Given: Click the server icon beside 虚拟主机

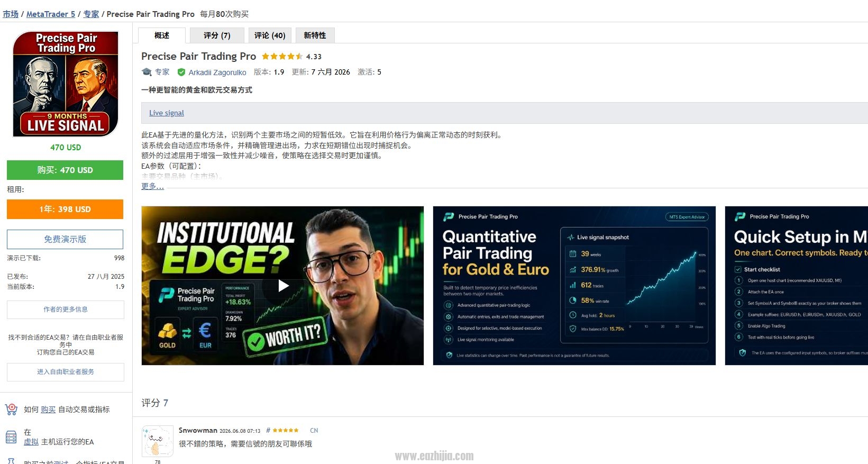Looking at the screenshot, I should pos(11,437).
